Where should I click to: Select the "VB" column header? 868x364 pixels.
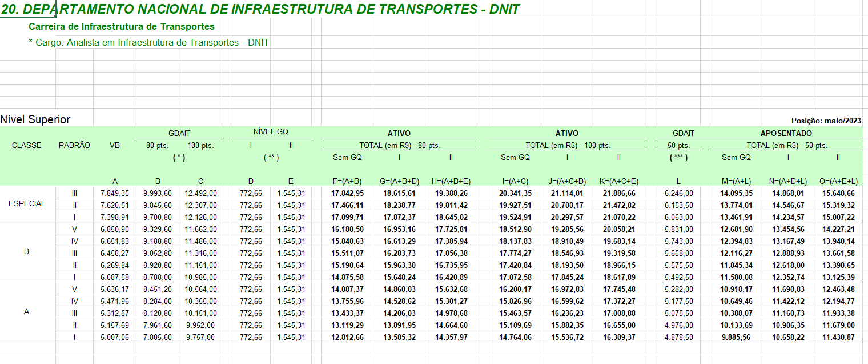click(x=115, y=146)
